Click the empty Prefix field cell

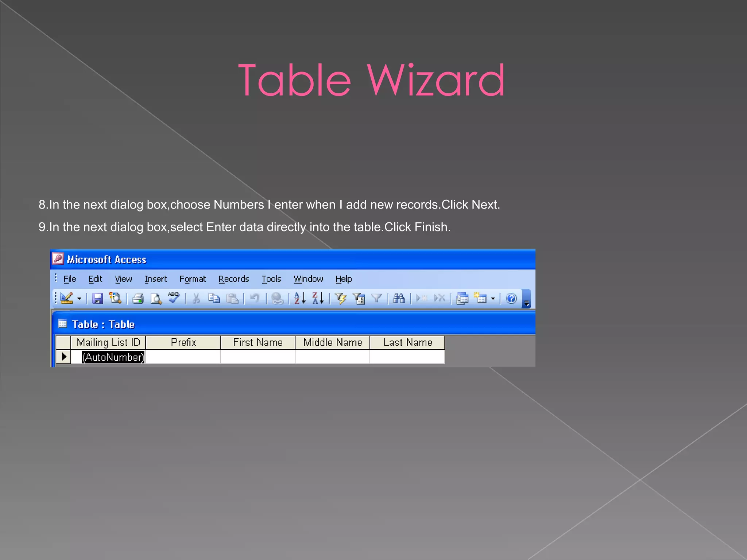tap(183, 357)
